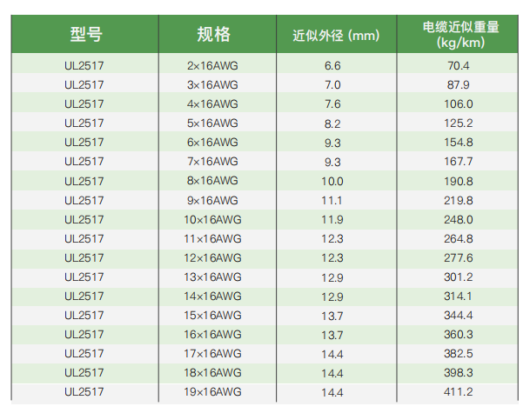This screenshot has height=420, width=530.
Task: Select the 411.2 weight cell
Action: coord(458,391)
